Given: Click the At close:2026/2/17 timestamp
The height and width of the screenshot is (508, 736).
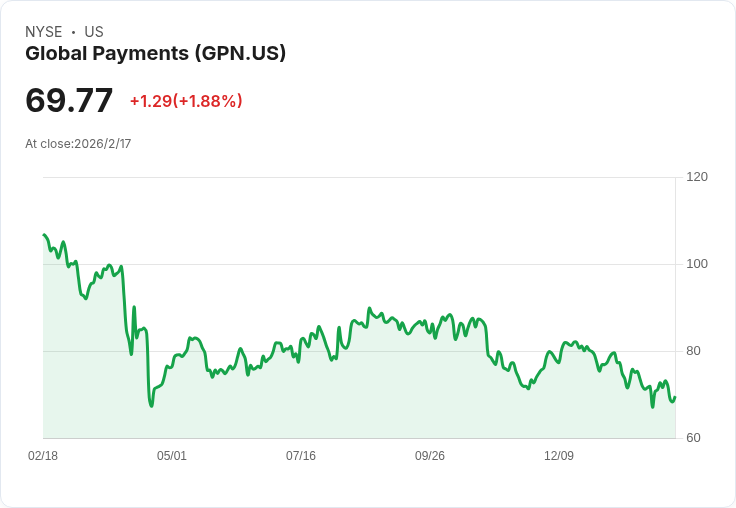Looking at the screenshot, I should pyautogui.click(x=78, y=143).
